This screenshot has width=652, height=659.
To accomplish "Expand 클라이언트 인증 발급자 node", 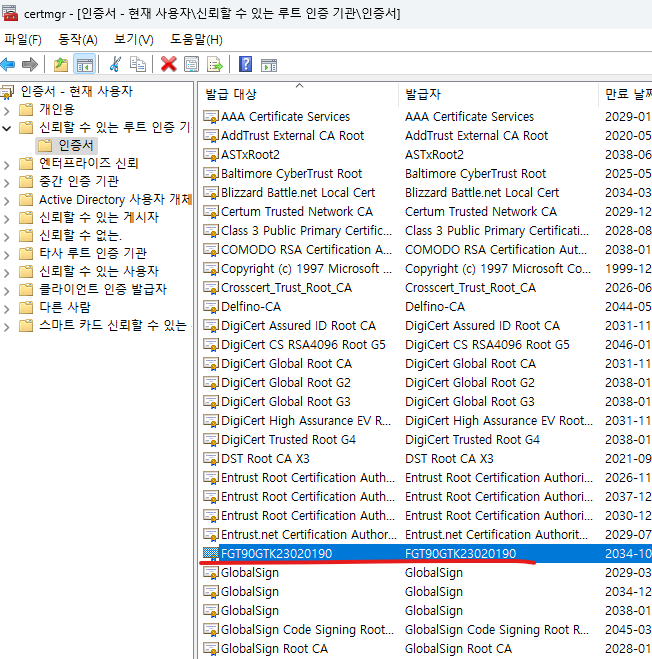I will pos(7,290).
